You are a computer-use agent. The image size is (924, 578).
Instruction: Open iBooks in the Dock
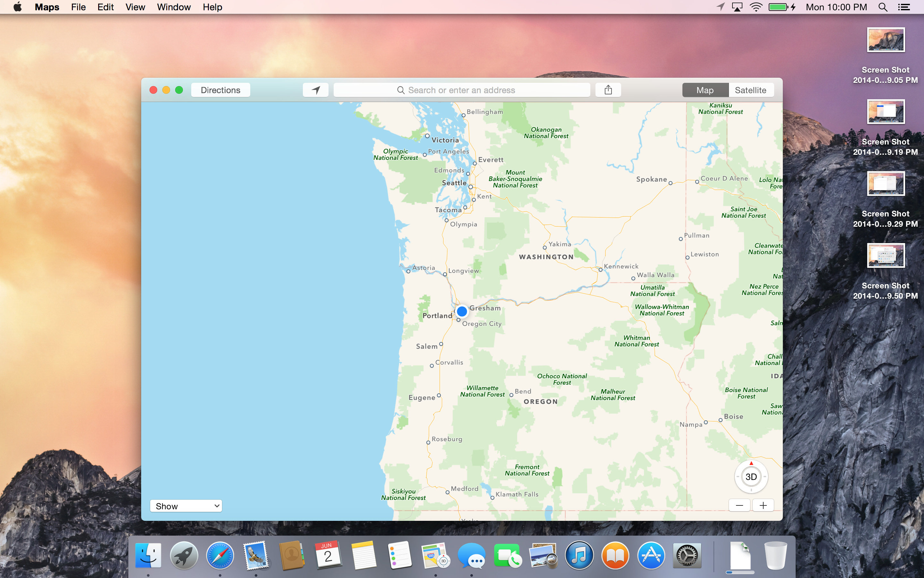point(615,556)
